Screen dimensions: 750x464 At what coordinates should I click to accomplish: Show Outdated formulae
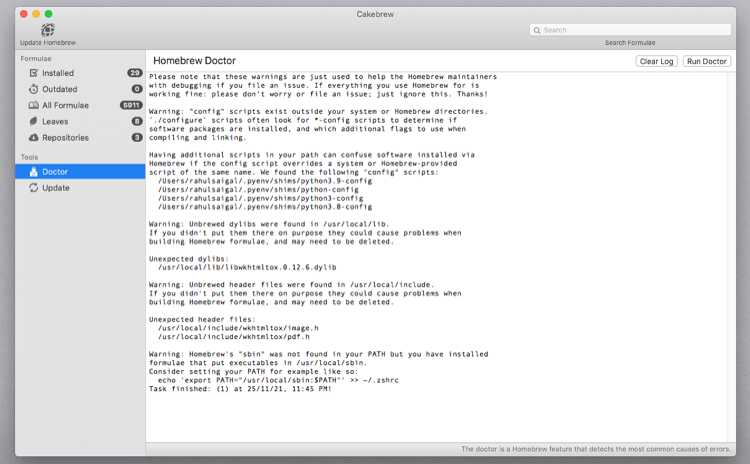click(x=80, y=89)
